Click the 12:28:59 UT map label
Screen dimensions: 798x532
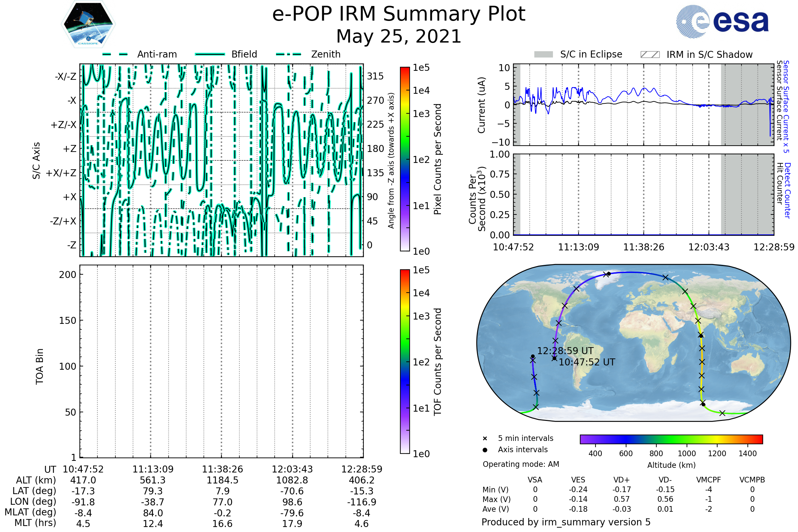[x=565, y=351]
